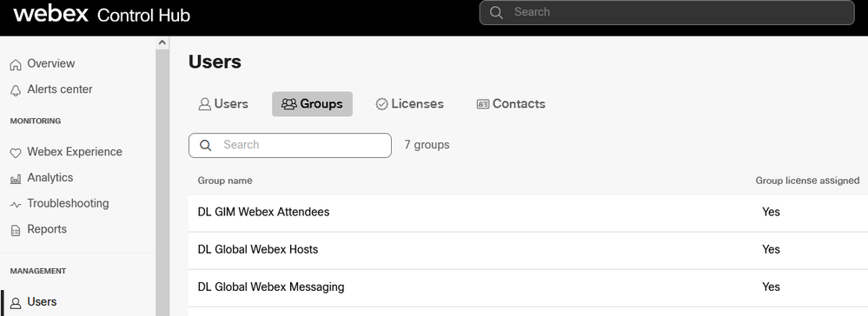
Task: Switch to the Users tab
Action: [223, 104]
